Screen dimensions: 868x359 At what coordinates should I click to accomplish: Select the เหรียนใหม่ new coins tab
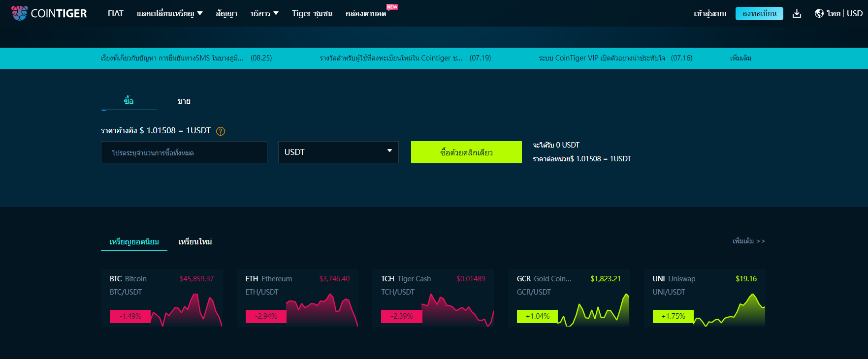[x=195, y=241]
